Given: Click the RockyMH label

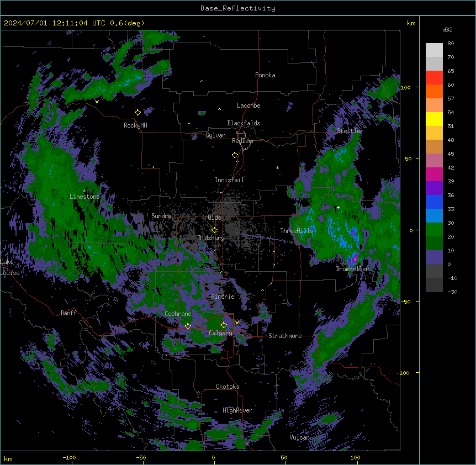Looking at the screenshot, I should [135, 125].
